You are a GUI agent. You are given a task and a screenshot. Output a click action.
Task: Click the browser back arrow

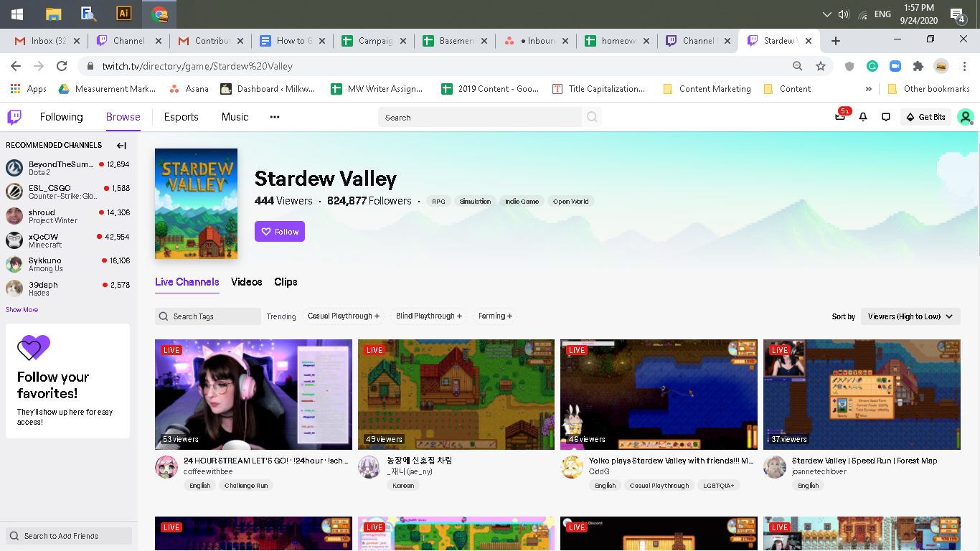[x=16, y=66]
